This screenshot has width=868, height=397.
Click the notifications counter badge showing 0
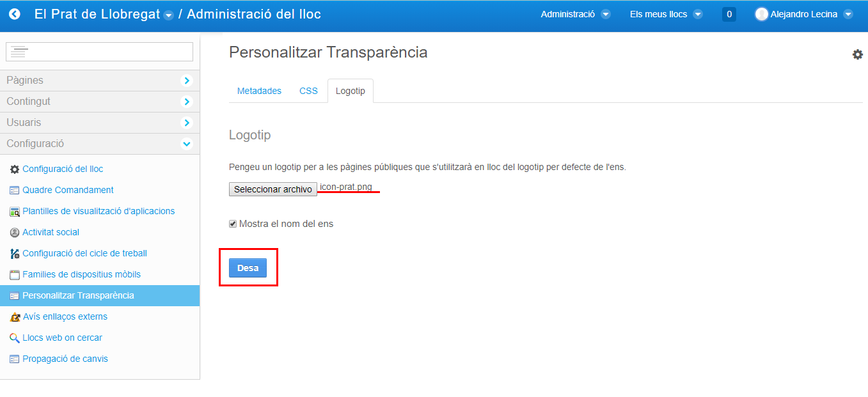point(729,14)
